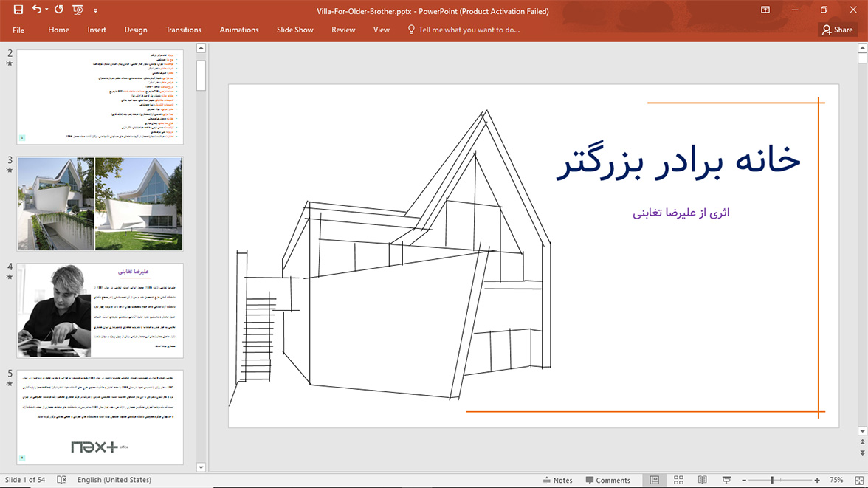The height and width of the screenshot is (488, 868).
Task: Start slideshow from beginning icon in title bar
Action: pos(77,10)
